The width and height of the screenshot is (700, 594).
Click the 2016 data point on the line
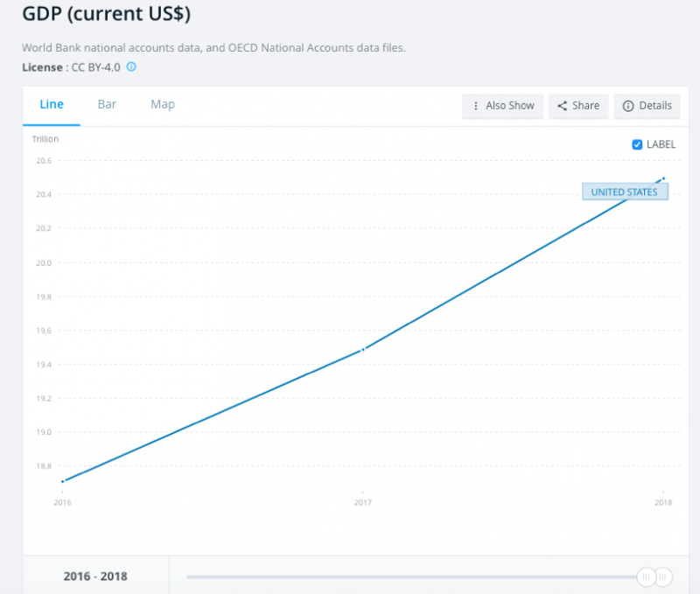tap(63, 481)
